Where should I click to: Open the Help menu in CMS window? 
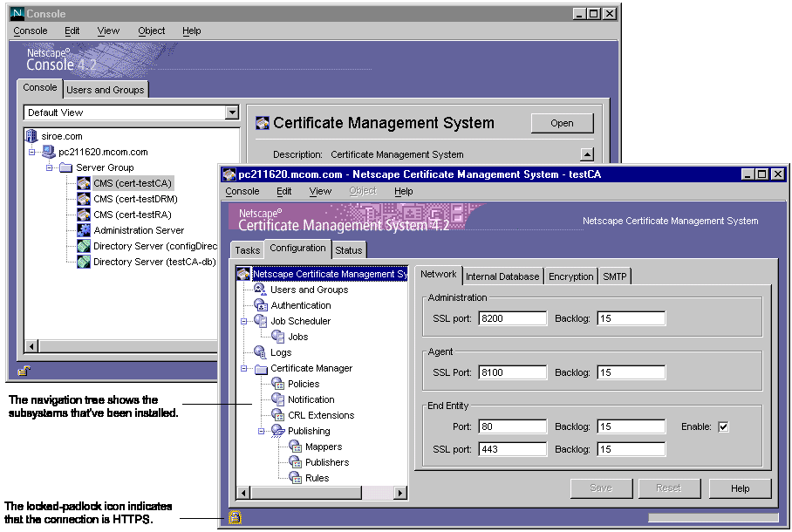click(x=404, y=191)
